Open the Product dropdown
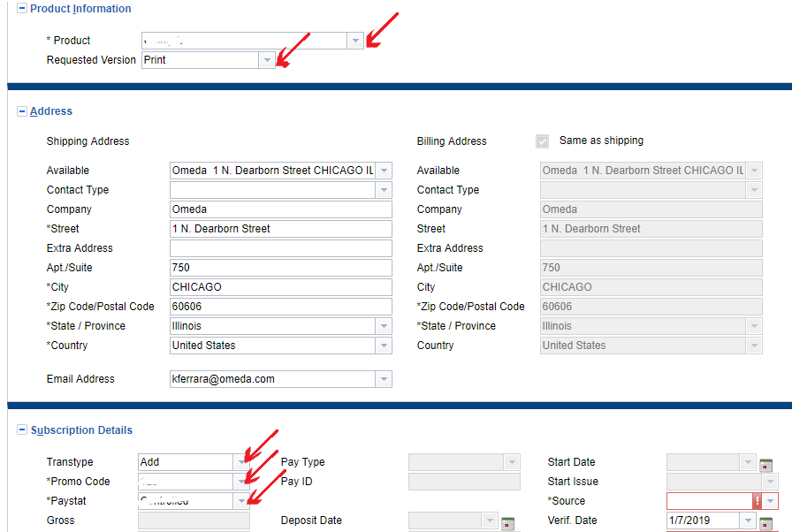Screen dimensions: 792x532 point(354,41)
